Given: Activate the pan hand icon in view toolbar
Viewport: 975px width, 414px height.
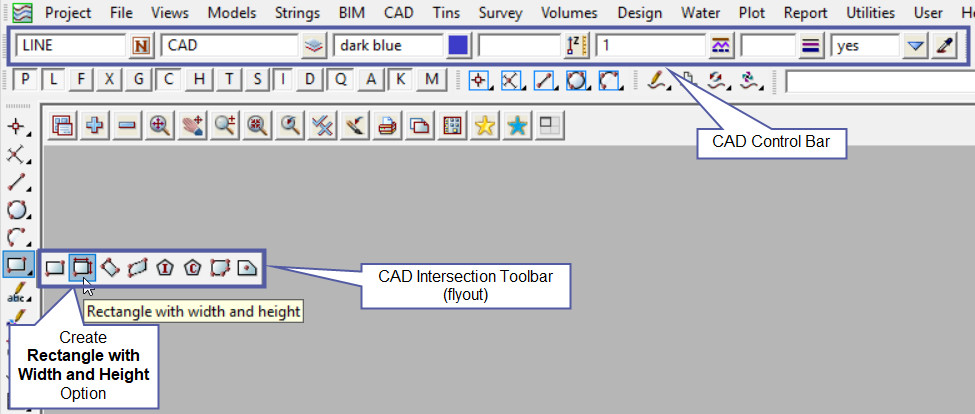Looking at the screenshot, I should coord(192,126).
